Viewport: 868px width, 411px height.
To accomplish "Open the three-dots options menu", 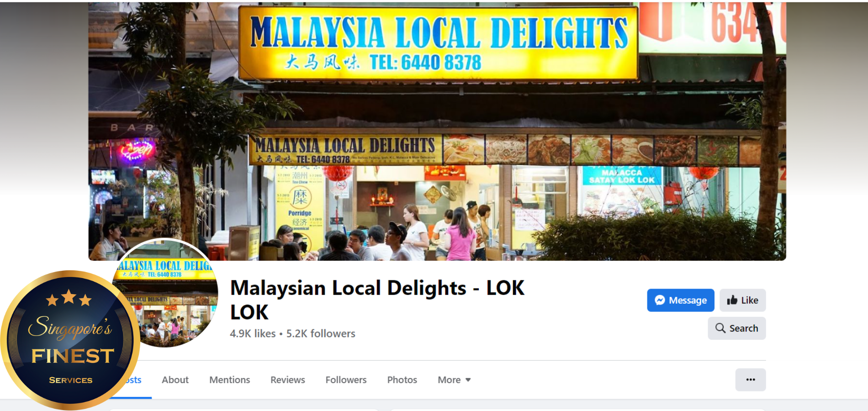I will point(750,379).
